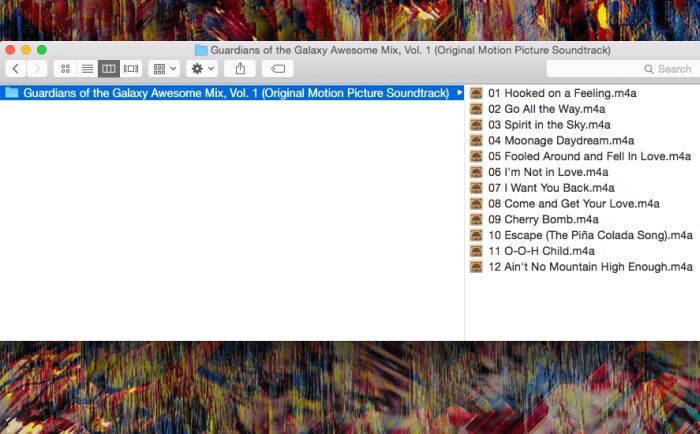Switch to Cover Flow view
This screenshot has height=434, width=700.
(x=131, y=69)
